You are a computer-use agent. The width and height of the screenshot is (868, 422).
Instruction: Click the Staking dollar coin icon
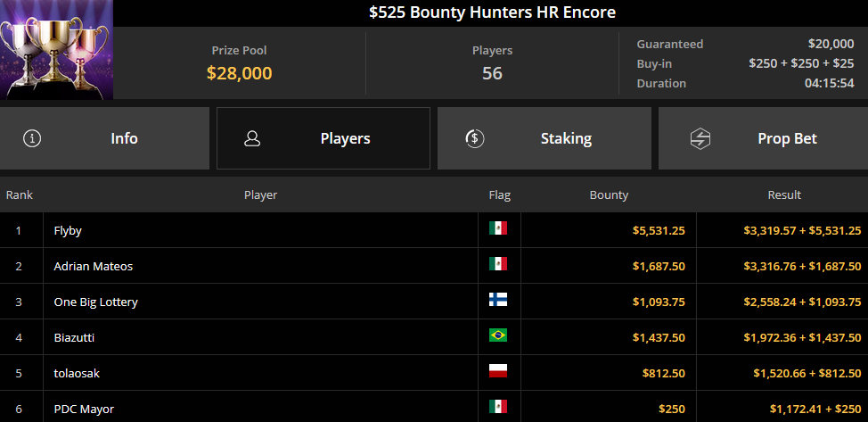point(474,138)
